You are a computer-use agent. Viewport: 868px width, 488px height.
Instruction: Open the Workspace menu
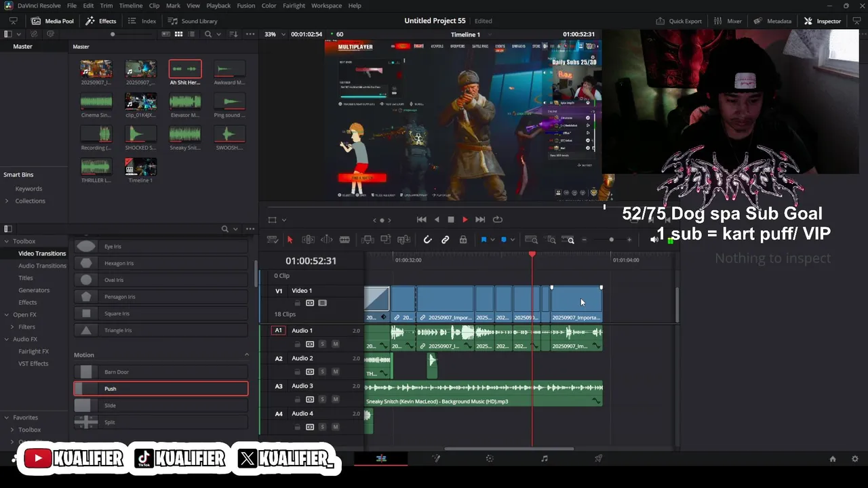[326, 5]
